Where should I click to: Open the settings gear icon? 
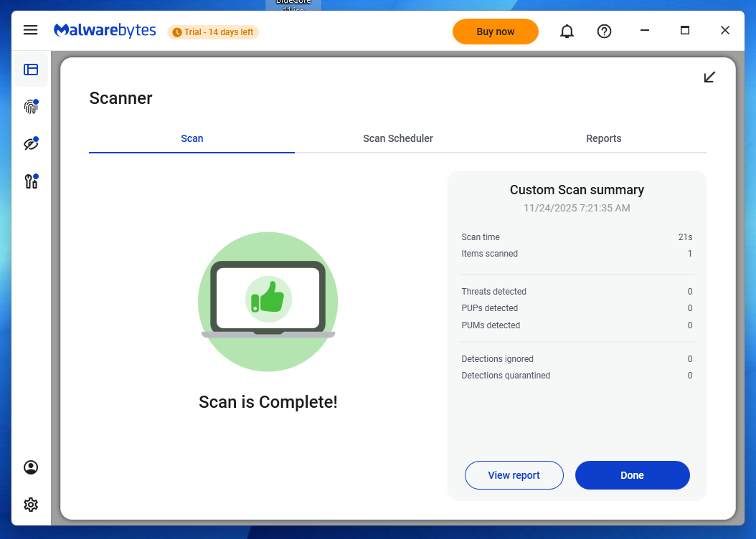tap(31, 505)
